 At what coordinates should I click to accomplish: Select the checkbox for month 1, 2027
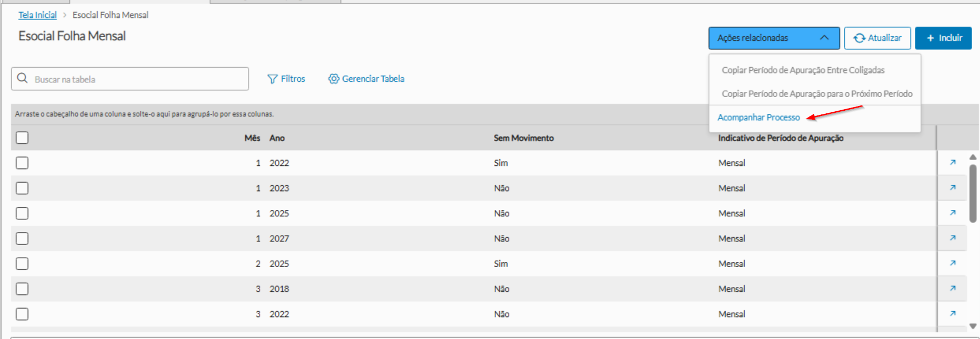pos(22,239)
